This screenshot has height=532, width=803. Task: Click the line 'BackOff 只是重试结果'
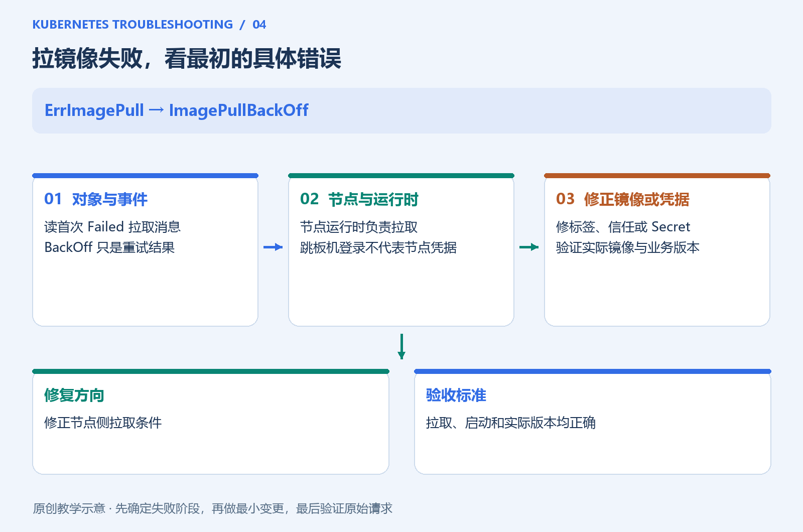(109, 247)
